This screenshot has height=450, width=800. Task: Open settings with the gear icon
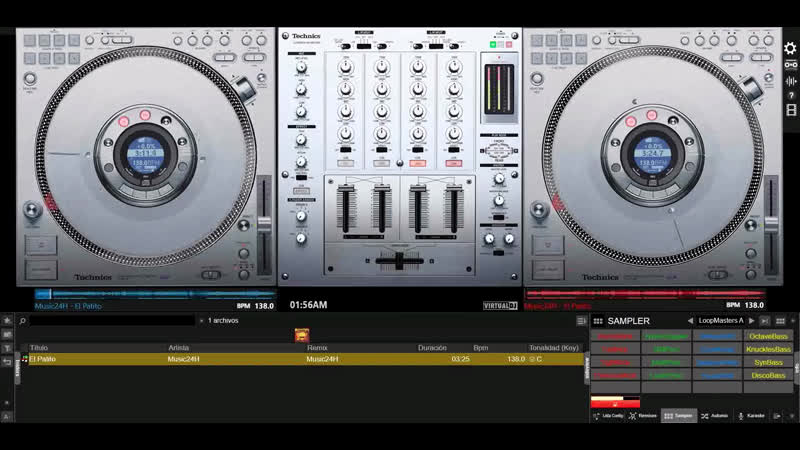point(790,48)
